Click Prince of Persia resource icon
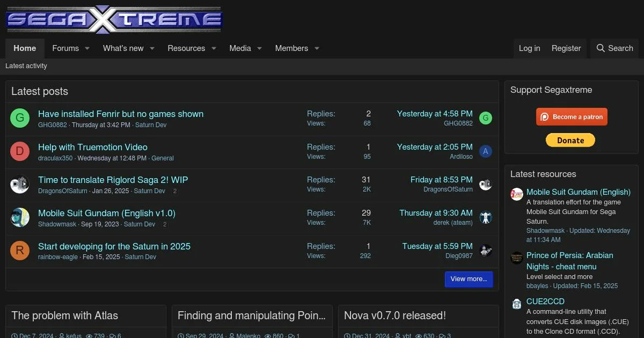644x338 pixels. (x=516, y=258)
